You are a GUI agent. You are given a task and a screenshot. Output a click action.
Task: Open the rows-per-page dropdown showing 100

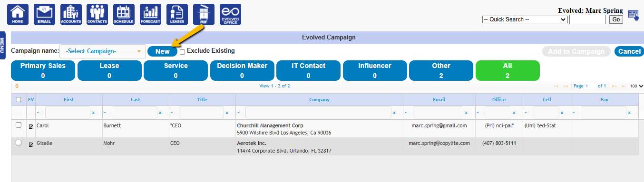pyautogui.click(x=637, y=86)
